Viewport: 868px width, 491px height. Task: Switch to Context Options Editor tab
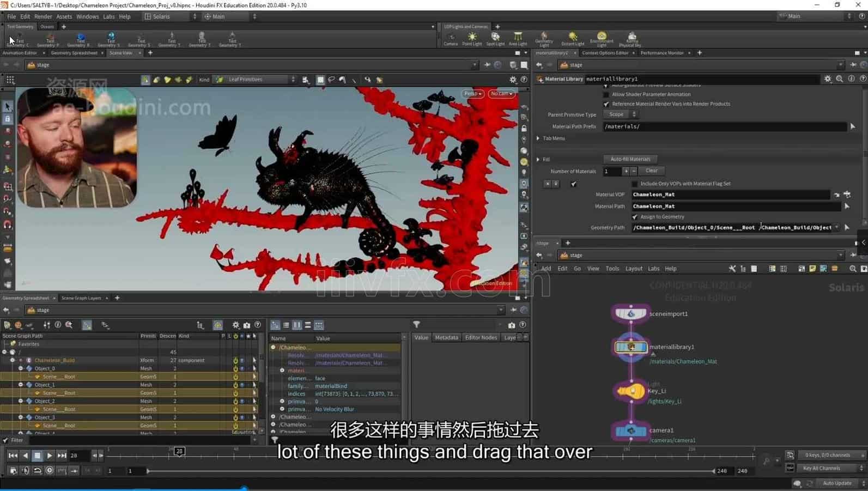coord(605,53)
